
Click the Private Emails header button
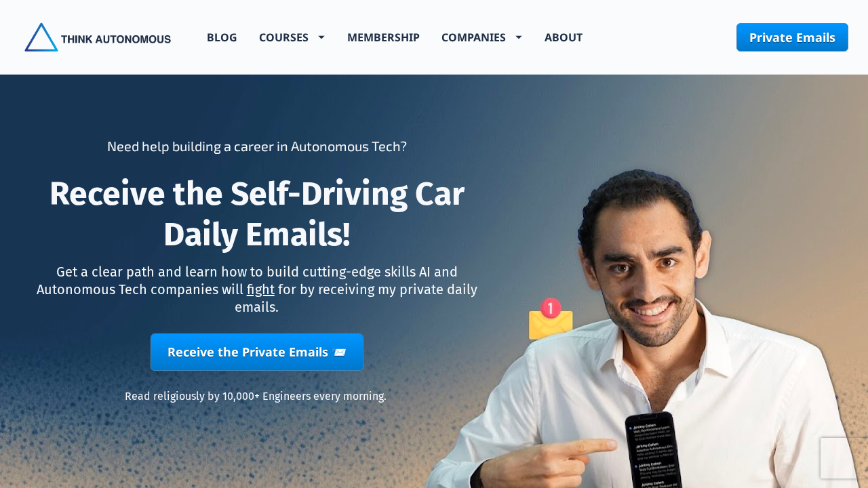[792, 37]
